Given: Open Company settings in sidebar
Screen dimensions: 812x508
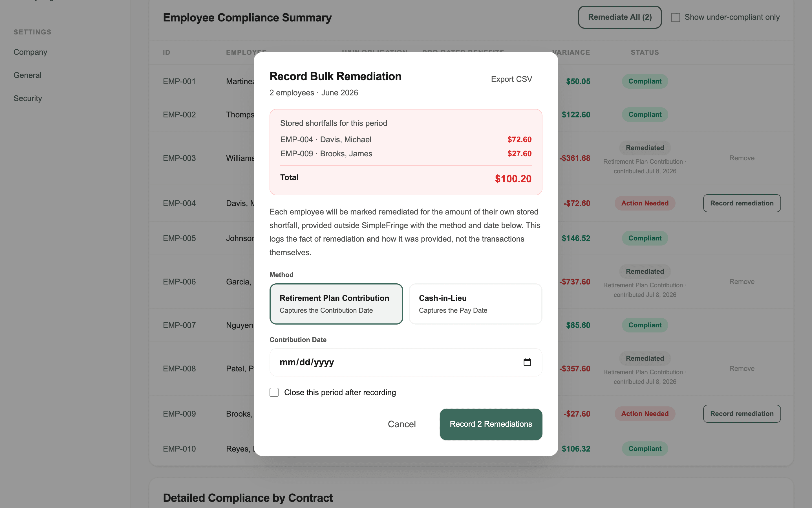Looking at the screenshot, I should click(30, 52).
